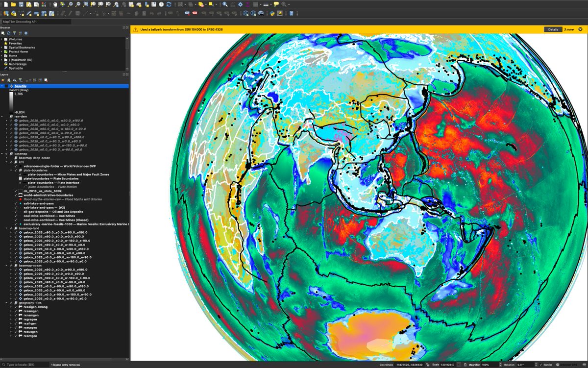The image size is (588, 368).
Task: Click the Scale value box
Action: (x=451, y=364)
